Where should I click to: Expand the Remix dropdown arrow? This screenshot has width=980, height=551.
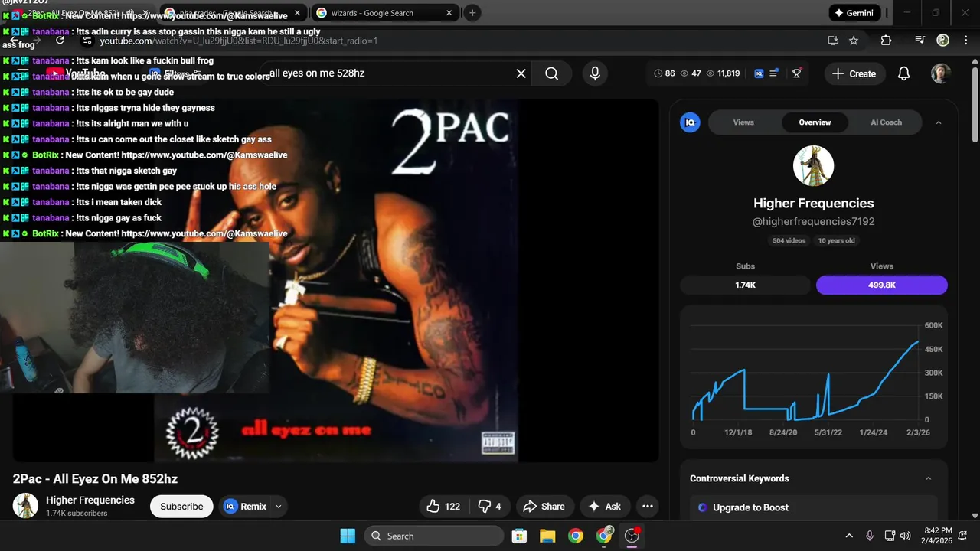[x=279, y=506]
